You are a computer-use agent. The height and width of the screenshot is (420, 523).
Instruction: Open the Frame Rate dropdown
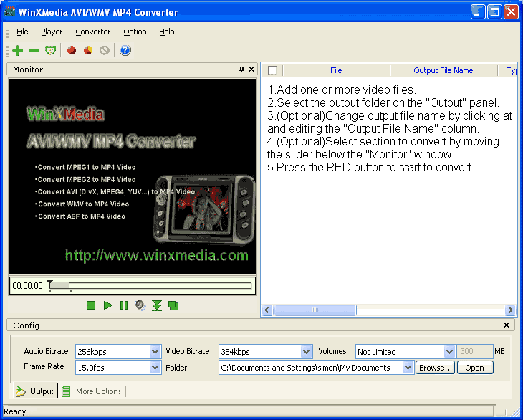pos(155,368)
